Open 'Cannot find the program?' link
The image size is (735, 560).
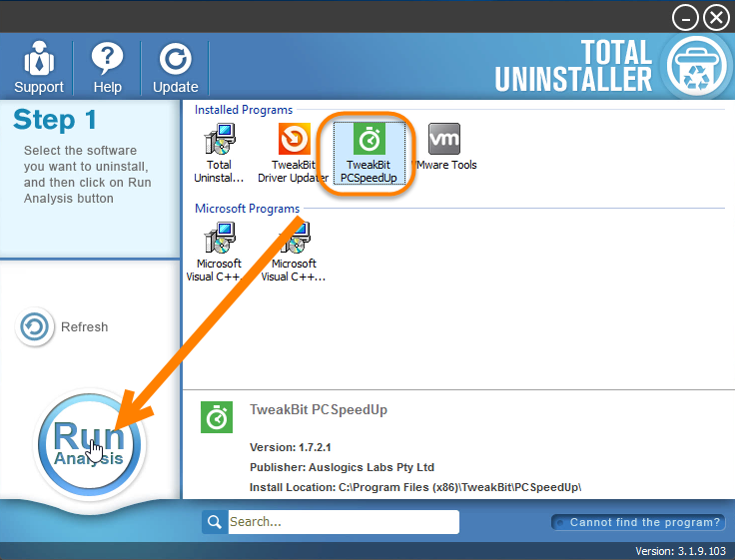[x=638, y=522]
